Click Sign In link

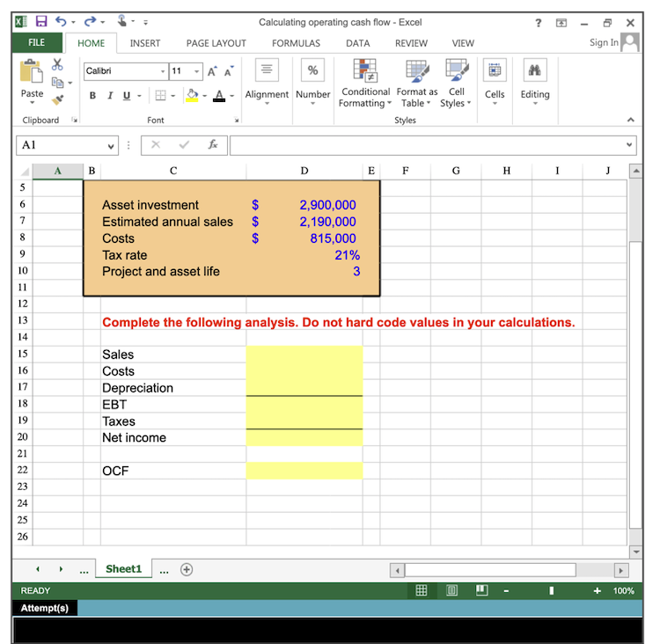coord(604,42)
